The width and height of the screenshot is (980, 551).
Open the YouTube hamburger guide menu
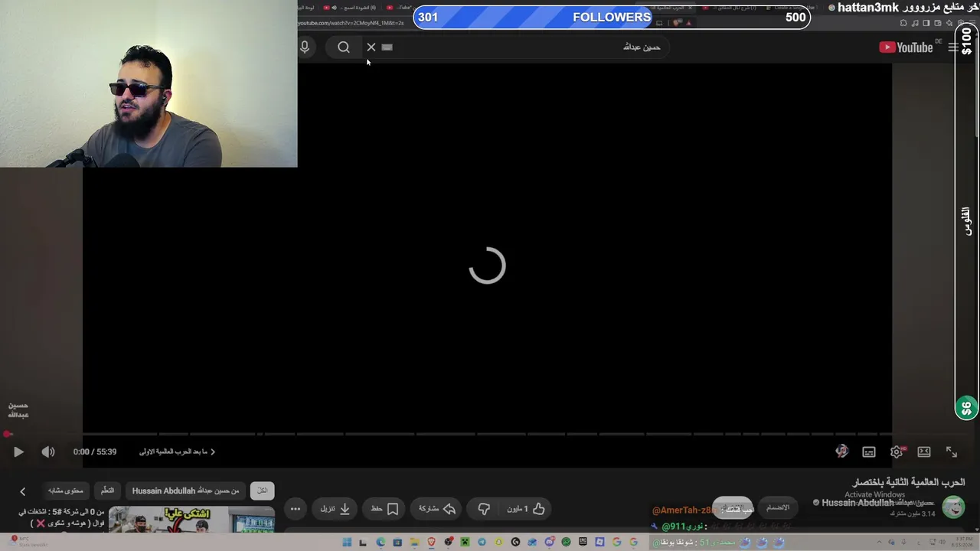tap(953, 47)
